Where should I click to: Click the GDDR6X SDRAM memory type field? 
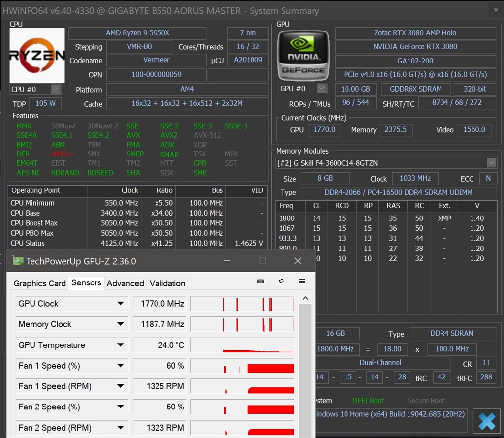pyautogui.click(x=415, y=89)
